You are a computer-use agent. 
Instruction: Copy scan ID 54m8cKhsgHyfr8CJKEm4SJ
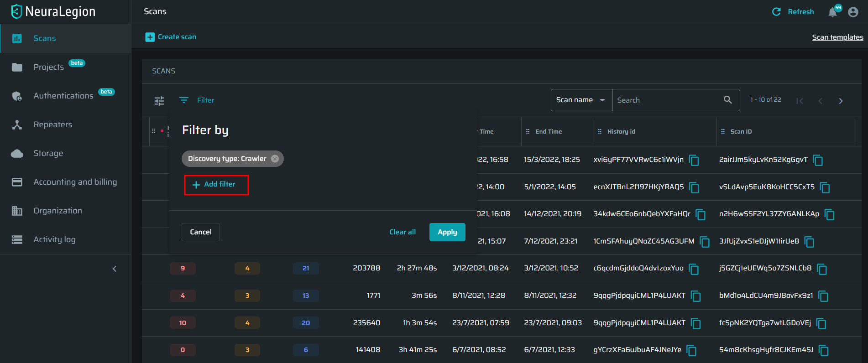click(824, 350)
